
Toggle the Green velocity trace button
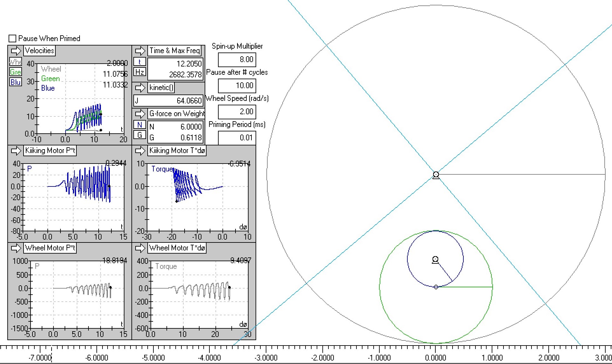pos(16,72)
